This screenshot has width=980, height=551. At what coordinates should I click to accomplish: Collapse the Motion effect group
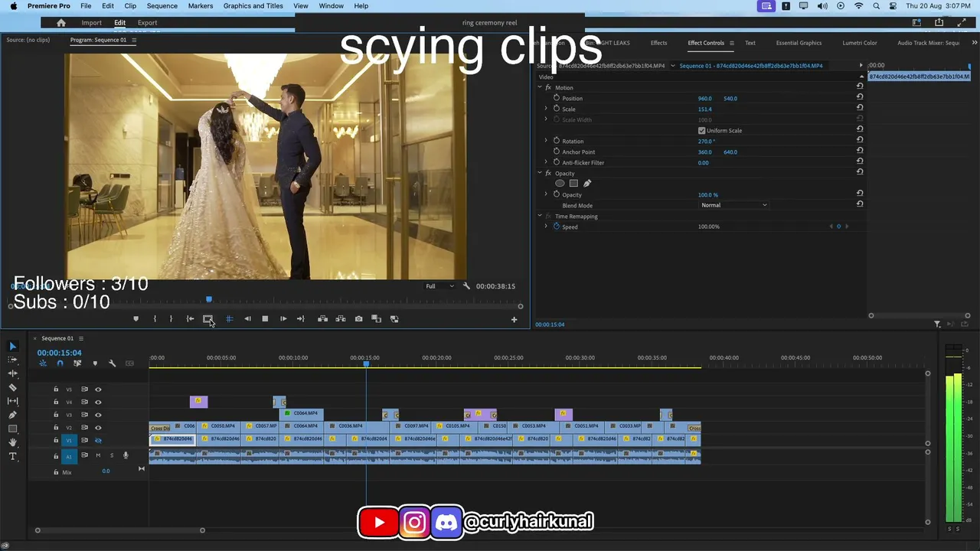[x=540, y=87]
